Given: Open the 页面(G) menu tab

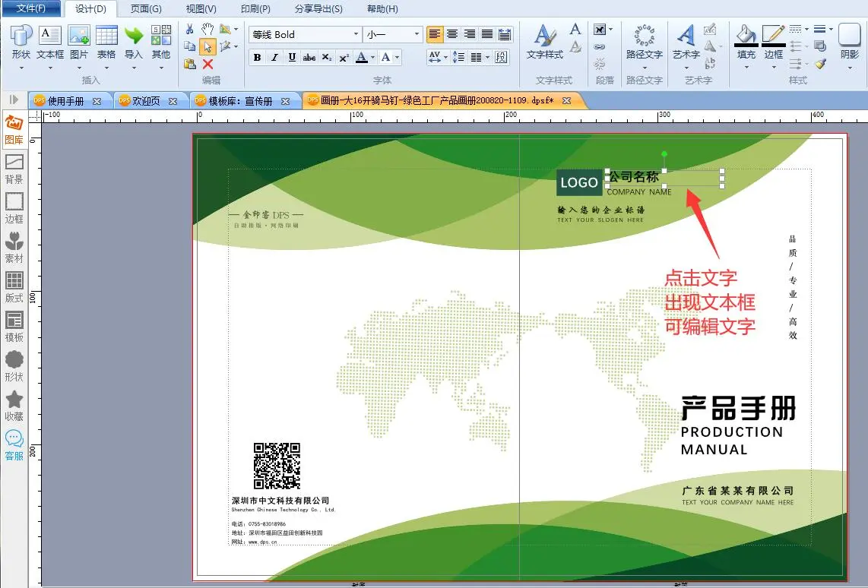Looking at the screenshot, I should [x=146, y=9].
